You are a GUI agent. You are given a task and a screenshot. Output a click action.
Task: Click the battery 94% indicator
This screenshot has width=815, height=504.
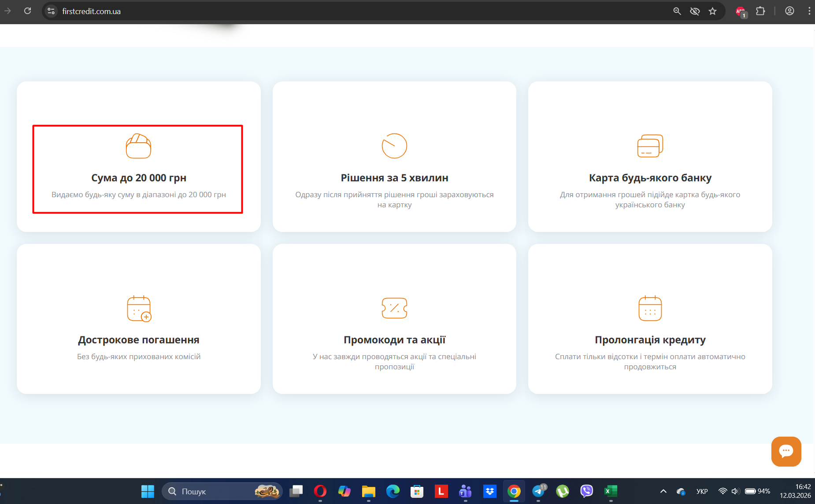pos(757,491)
